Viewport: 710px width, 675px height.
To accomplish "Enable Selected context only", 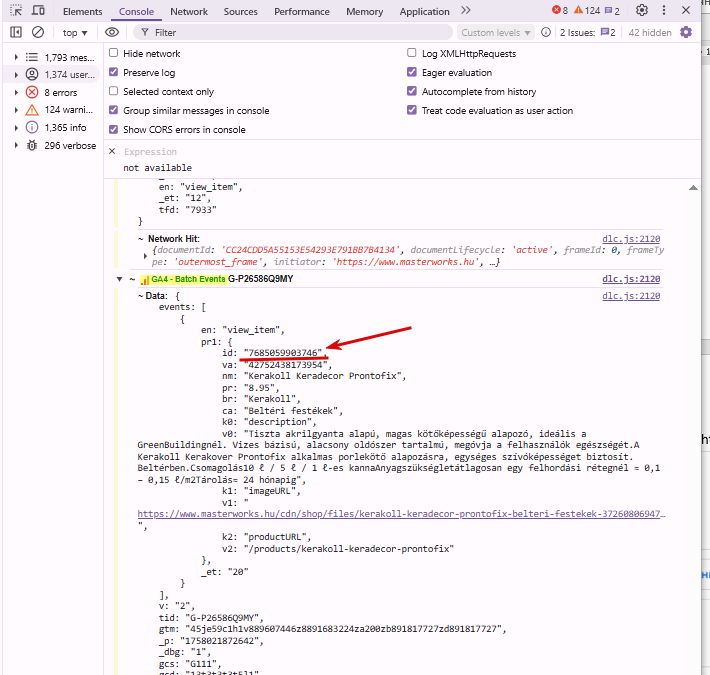I will (114, 91).
